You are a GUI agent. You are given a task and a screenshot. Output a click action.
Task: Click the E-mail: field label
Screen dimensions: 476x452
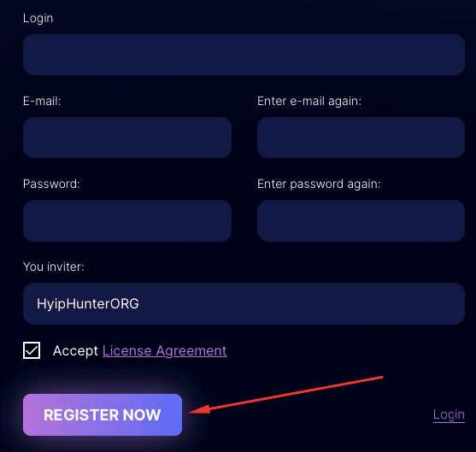point(42,101)
